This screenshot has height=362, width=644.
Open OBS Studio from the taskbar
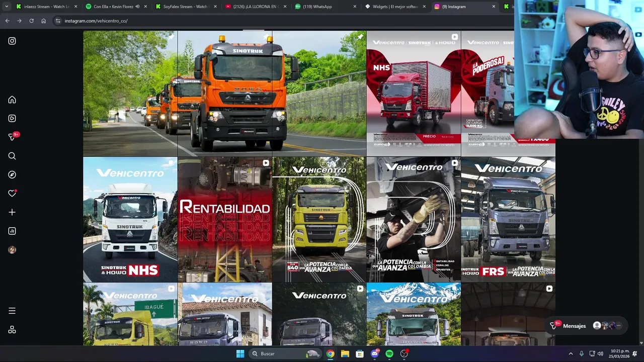(404, 353)
